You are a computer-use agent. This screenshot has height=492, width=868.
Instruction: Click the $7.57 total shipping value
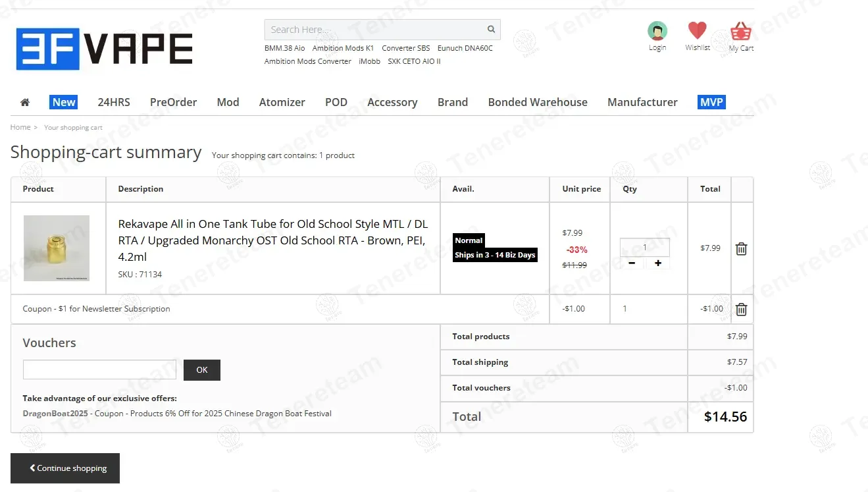(737, 362)
